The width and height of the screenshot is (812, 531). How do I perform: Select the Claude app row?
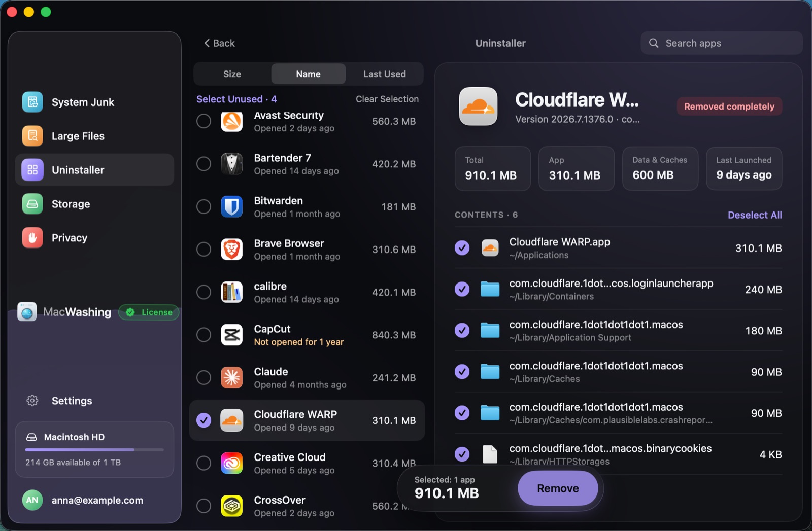(x=307, y=378)
